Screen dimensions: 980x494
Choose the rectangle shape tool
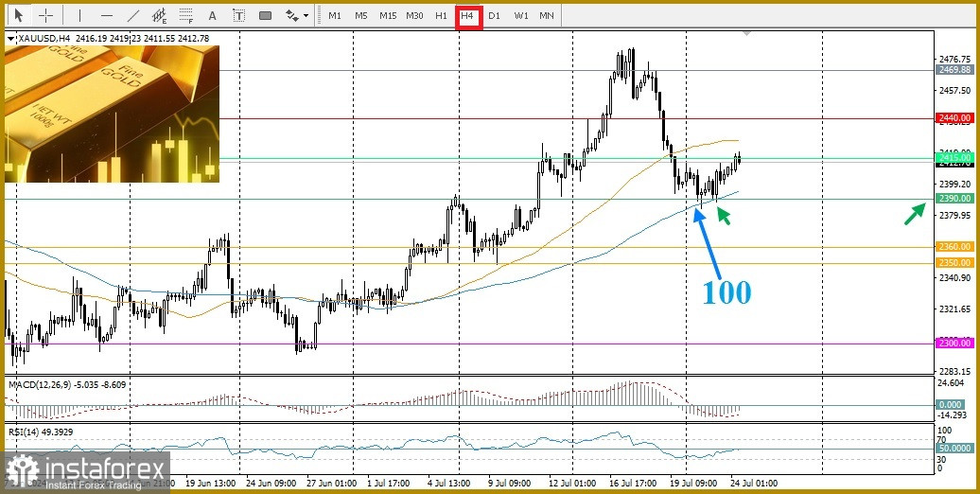(x=265, y=15)
